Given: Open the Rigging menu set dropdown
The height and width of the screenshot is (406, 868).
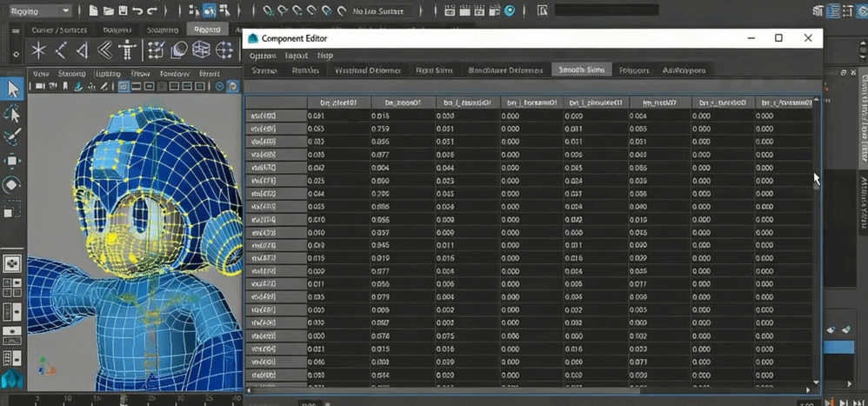Looking at the screenshot, I should point(40,11).
